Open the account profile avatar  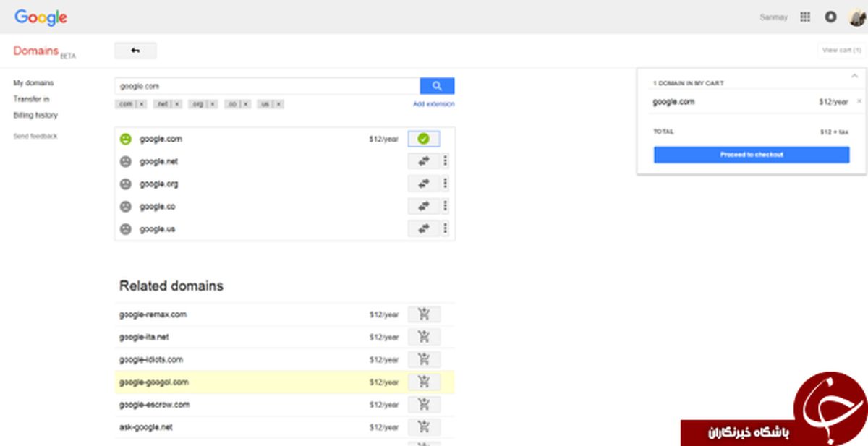tap(856, 17)
